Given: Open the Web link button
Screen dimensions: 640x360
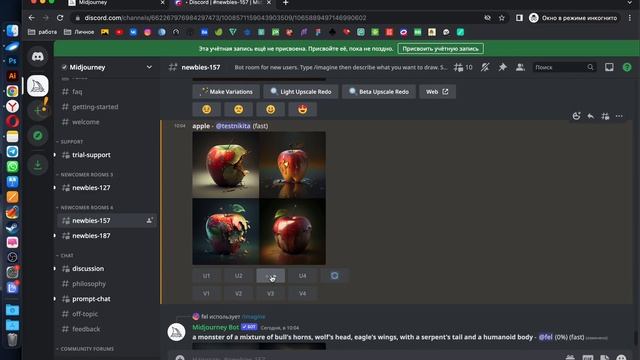Looking at the screenshot, I should [x=437, y=92].
